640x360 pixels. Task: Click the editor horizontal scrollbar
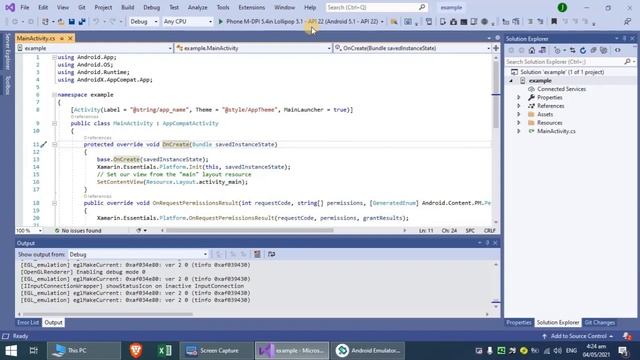(x=249, y=231)
